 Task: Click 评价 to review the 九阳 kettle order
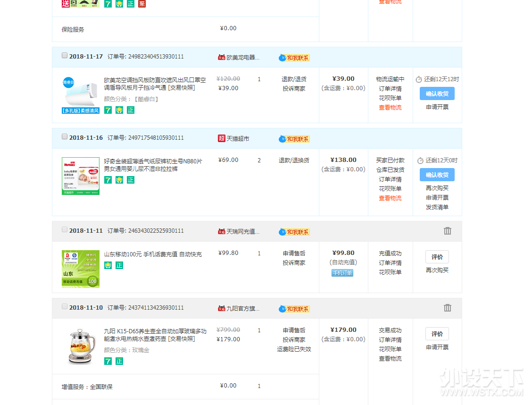click(x=437, y=334)
